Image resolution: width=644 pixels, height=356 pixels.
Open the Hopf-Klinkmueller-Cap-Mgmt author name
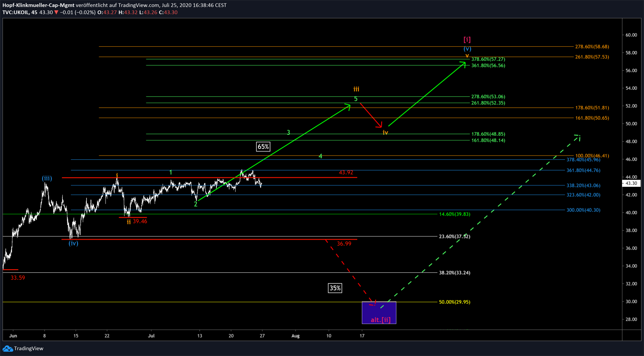click(x=39, y=5)
